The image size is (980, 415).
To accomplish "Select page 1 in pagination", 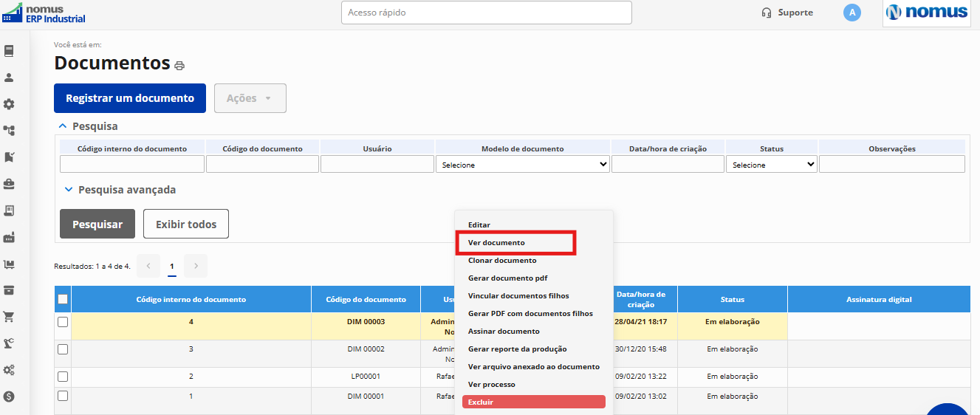I will pos(172,266).
